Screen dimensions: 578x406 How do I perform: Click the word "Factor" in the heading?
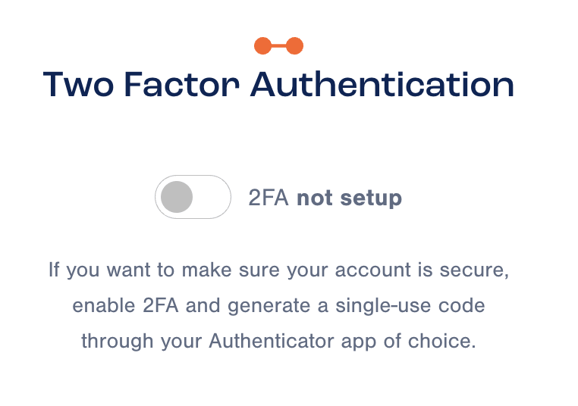point(182,84)
